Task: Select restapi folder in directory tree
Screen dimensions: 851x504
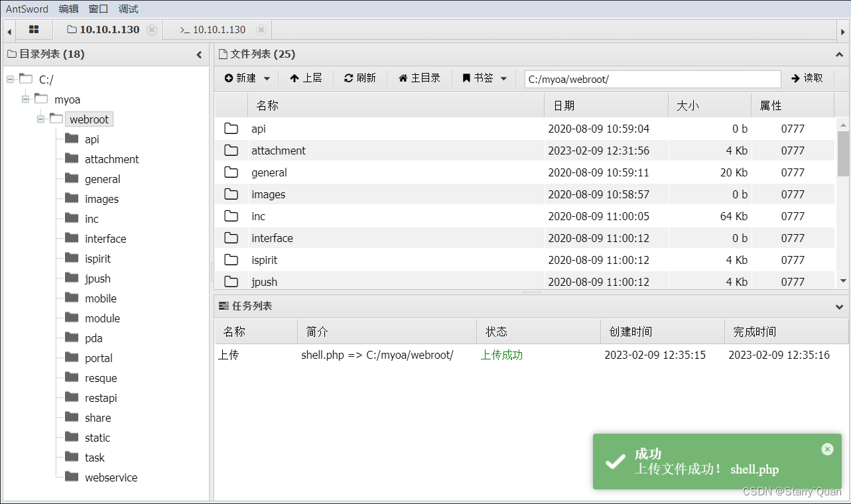Action: coord(101,398)
